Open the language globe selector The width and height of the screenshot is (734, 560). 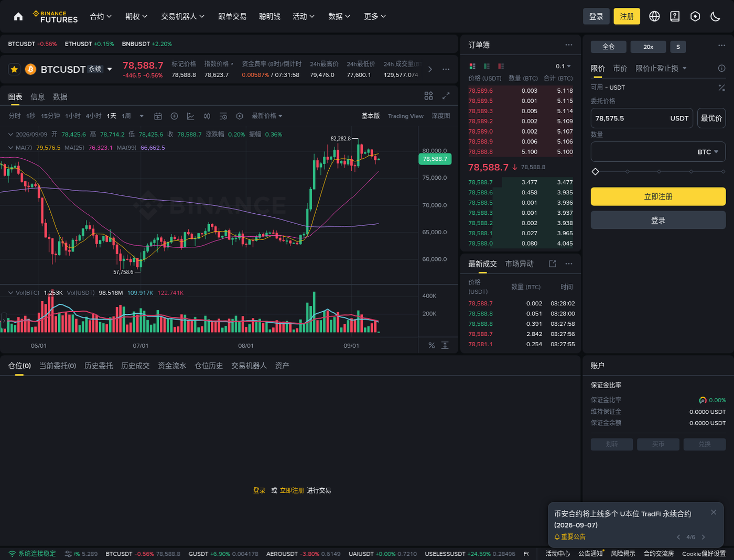tap(654, 16)
